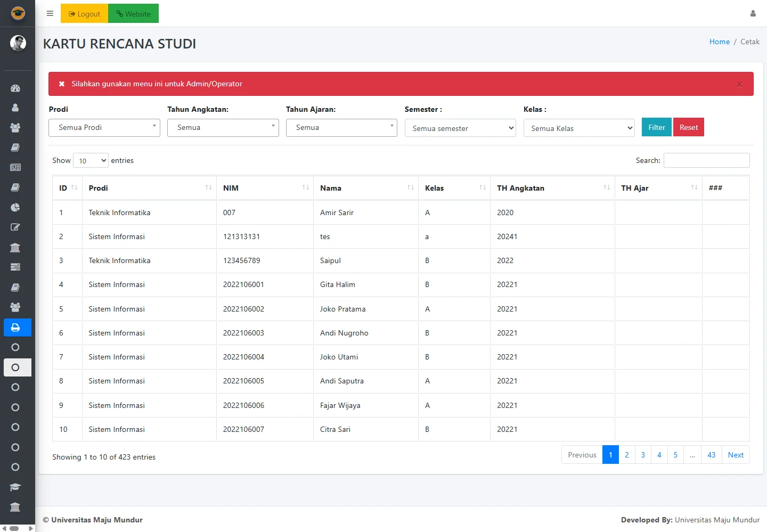
Task: Open the newspaper icon in sidebar
Action: pyautogui.click(x=15, y=167)
